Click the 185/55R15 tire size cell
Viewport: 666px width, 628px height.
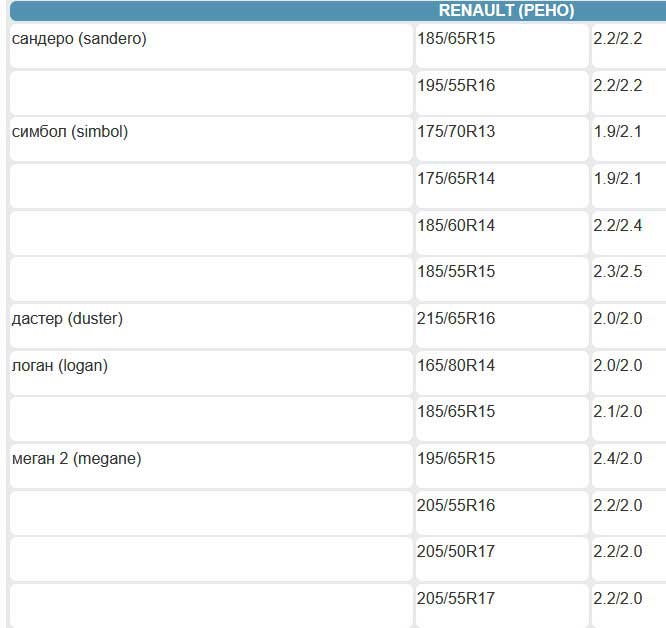[502, 279]
